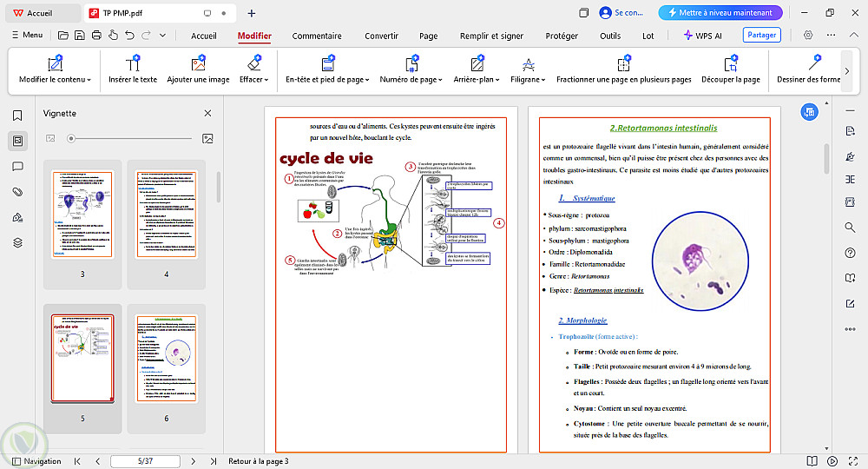Viewport: 868px width, 469px height.
Task: Select the Découper la page tool
Action: tap(730, 70)
